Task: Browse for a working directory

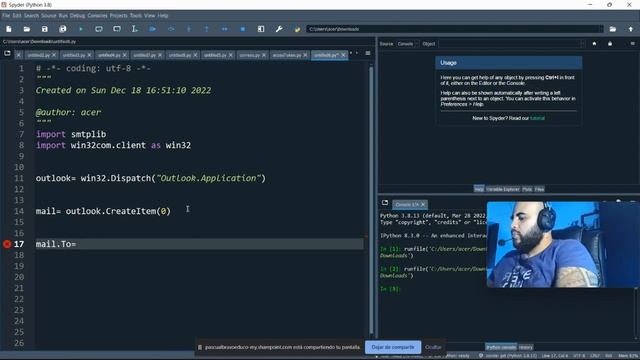Action: click(613, 29)
